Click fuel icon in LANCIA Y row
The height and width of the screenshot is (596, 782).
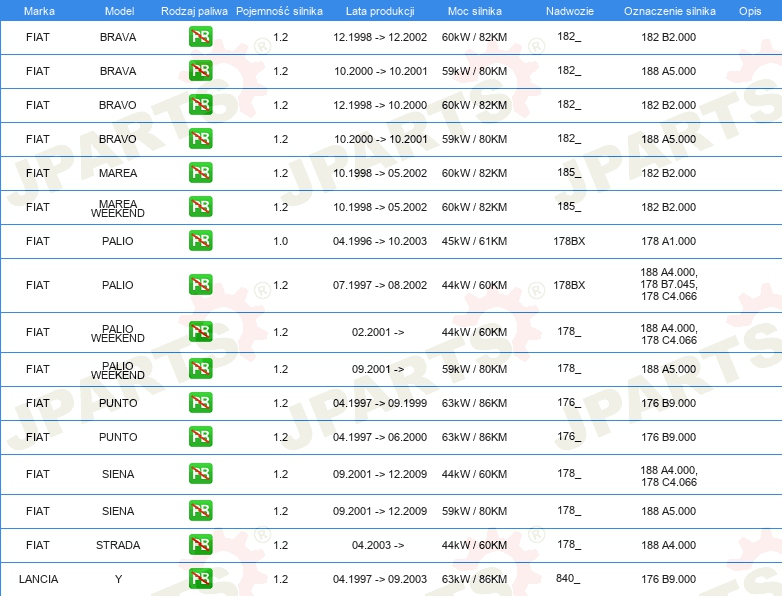200,579
